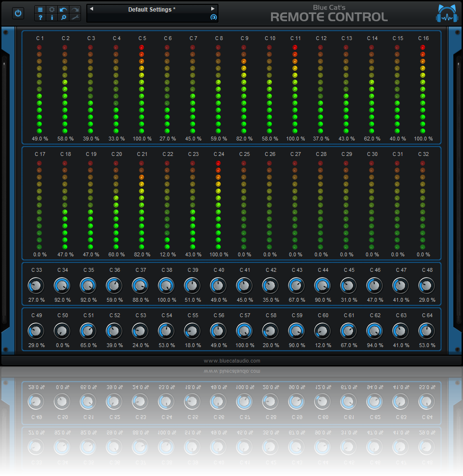Click the C 55 label
The image size is (463, 476).
193,315
